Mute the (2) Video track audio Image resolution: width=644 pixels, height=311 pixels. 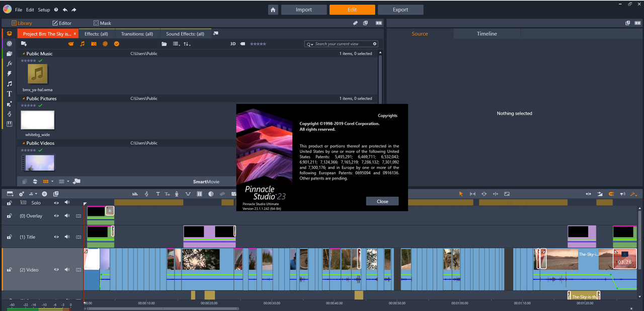[x=67, y=270]
